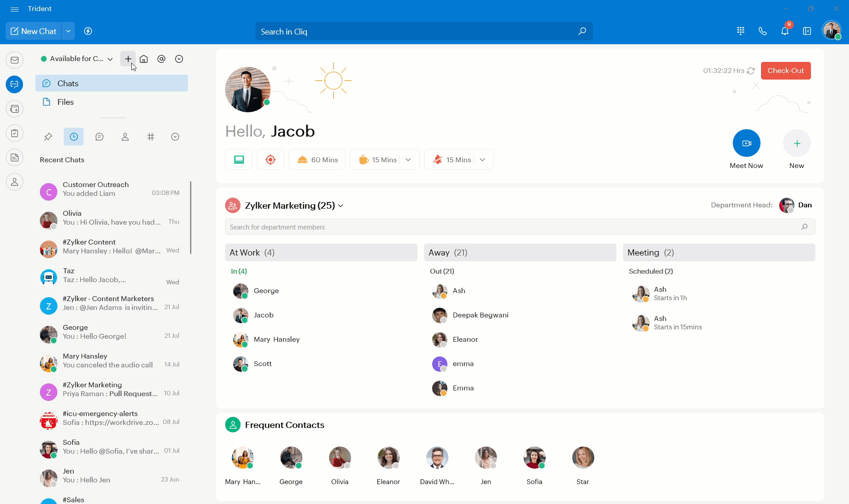The width and height of the screenshot is (849, 504).
Task: Toggle the 60 Mins lunch break
Action: pyautogui.click(x=317, y=160)
